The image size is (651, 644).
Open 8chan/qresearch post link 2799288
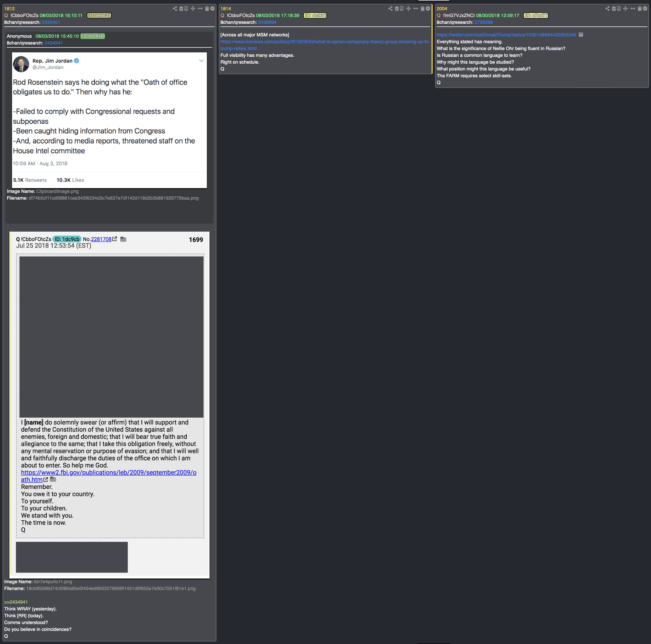tap(483, 22)
